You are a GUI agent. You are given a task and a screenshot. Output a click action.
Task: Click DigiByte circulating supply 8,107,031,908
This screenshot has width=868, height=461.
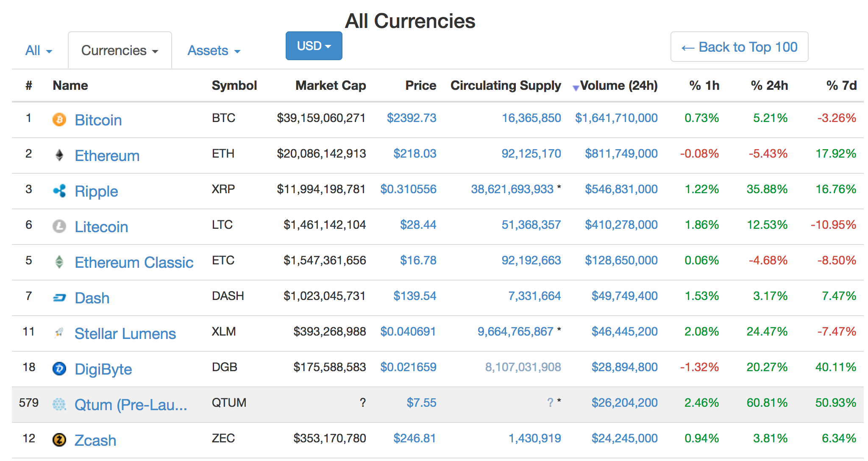click(x=523, y=367)
